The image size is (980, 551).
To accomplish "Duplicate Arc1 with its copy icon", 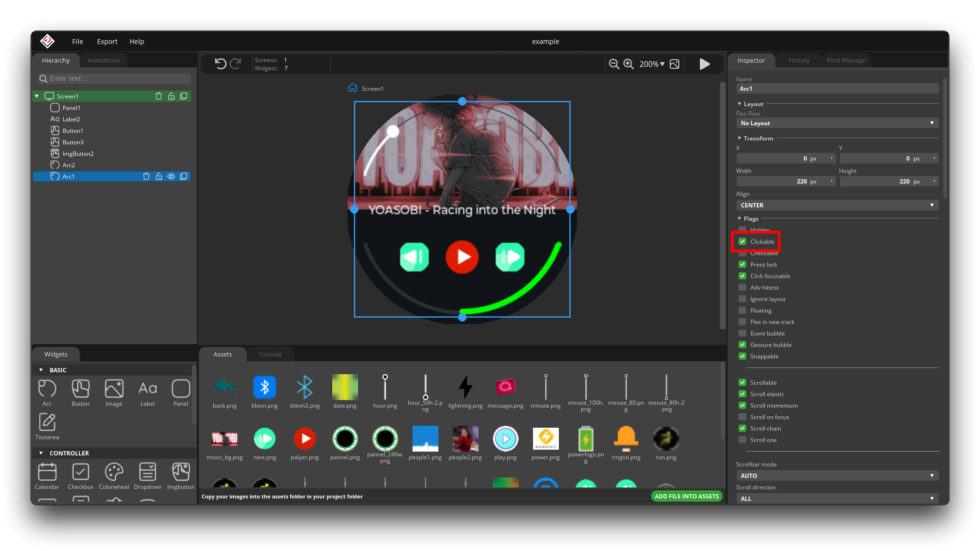I will 184,176.
